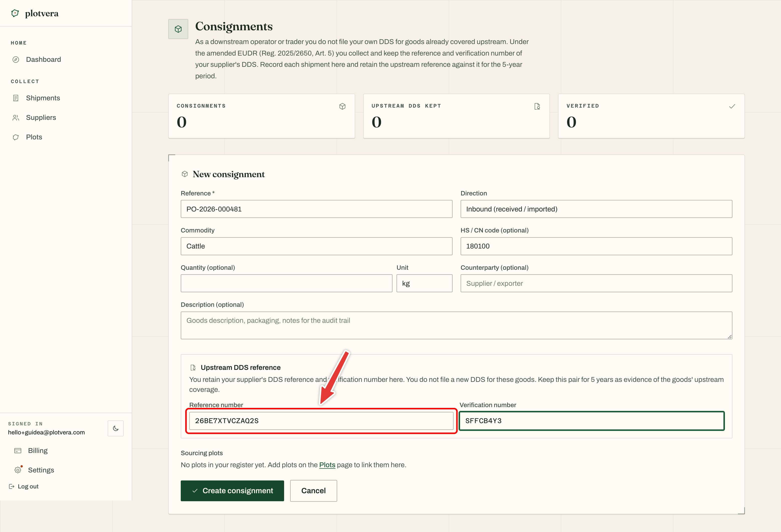Open the Commodity dropdown showing Cattle
Viewport: 781px width, 532px height.
316,246
